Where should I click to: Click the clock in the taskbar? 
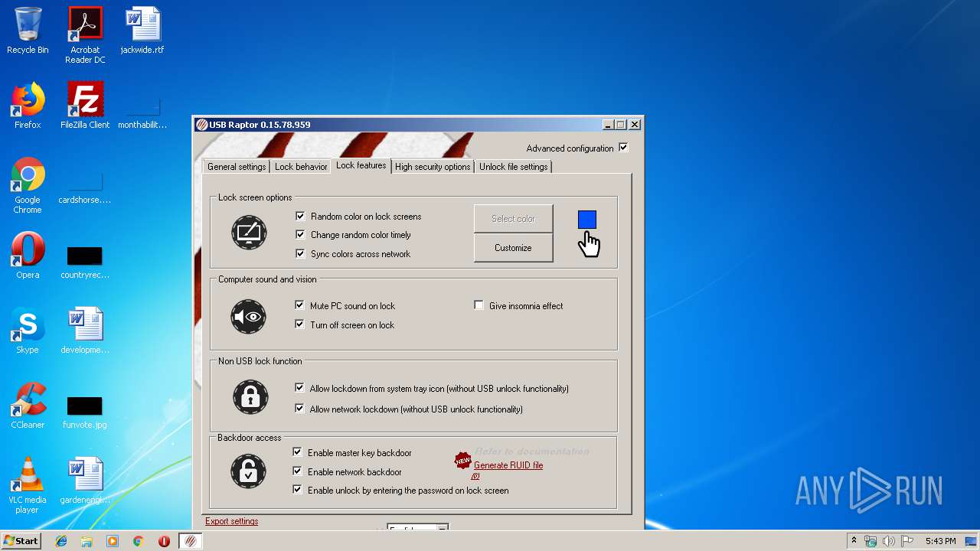940,541
